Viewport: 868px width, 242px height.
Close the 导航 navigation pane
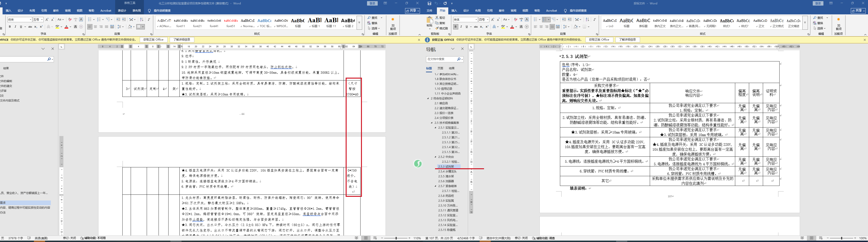coord(462,49)
